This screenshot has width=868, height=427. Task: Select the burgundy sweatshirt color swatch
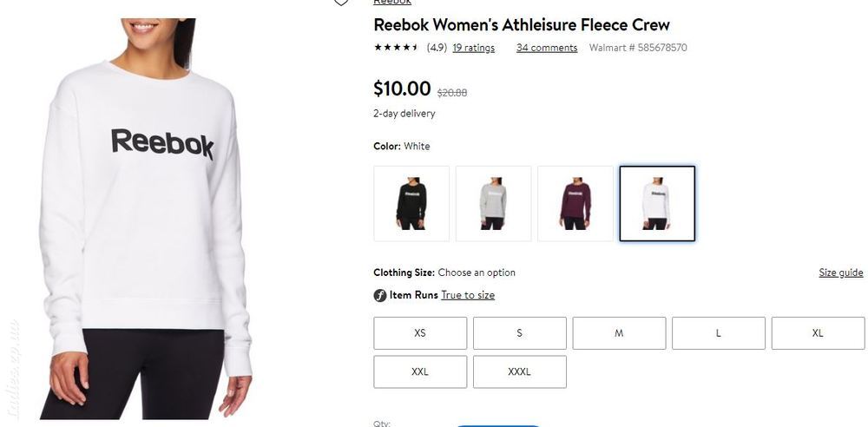(575, 204)
